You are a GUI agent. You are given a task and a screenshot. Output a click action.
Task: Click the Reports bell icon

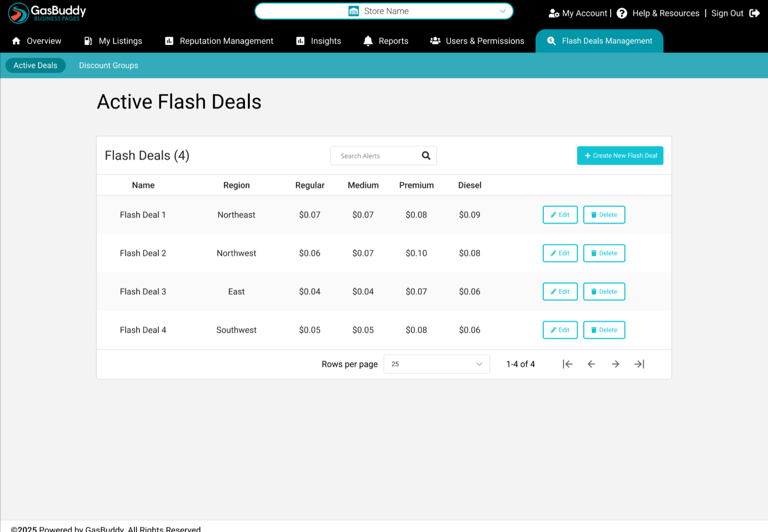coord(368,41)
